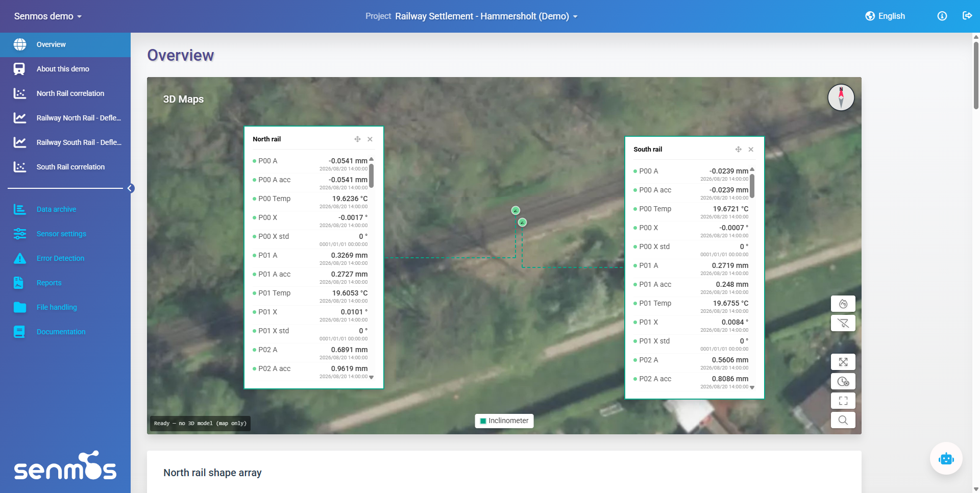Screen dimensions: 980x493
Task: Select P02 A acc row in North rail panel
Action: click(x=310, y=372)
